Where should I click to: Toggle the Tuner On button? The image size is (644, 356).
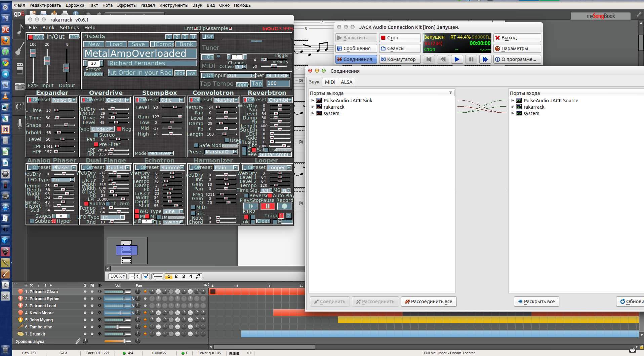point(208,37)
